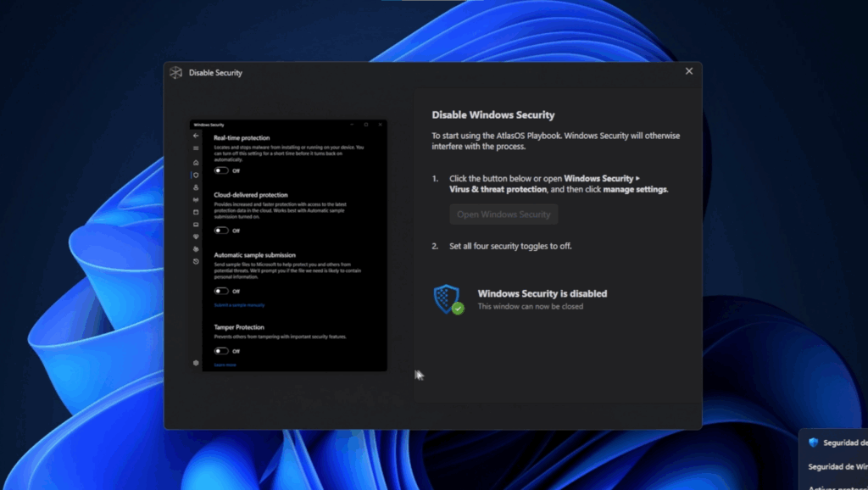The width and height of the screenshot is (868, 490).
Task: Expand the navigation hamburger menu
Action: coord(196,149)
